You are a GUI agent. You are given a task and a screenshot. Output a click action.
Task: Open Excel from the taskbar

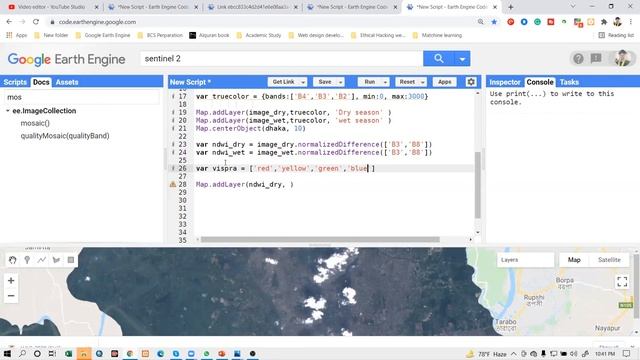click(x=68, y=353)
